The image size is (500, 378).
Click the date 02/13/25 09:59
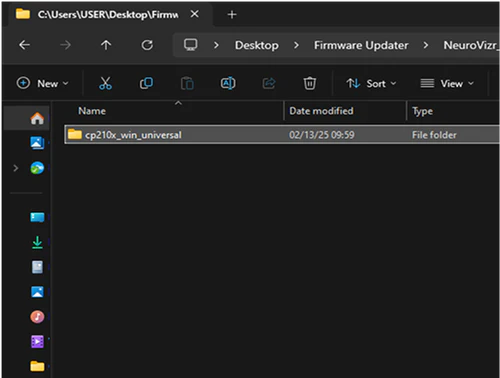(x=322, y=135)
